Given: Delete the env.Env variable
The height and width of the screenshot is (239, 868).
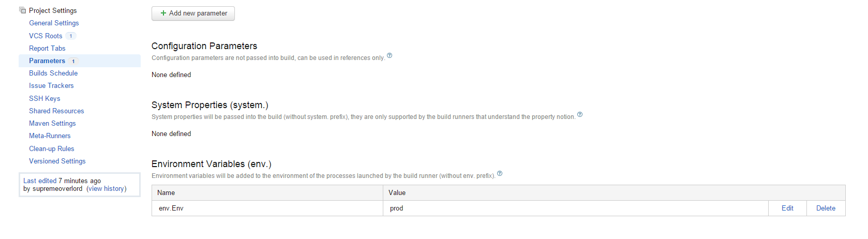Looking at the screenshot, I should 826,208.
